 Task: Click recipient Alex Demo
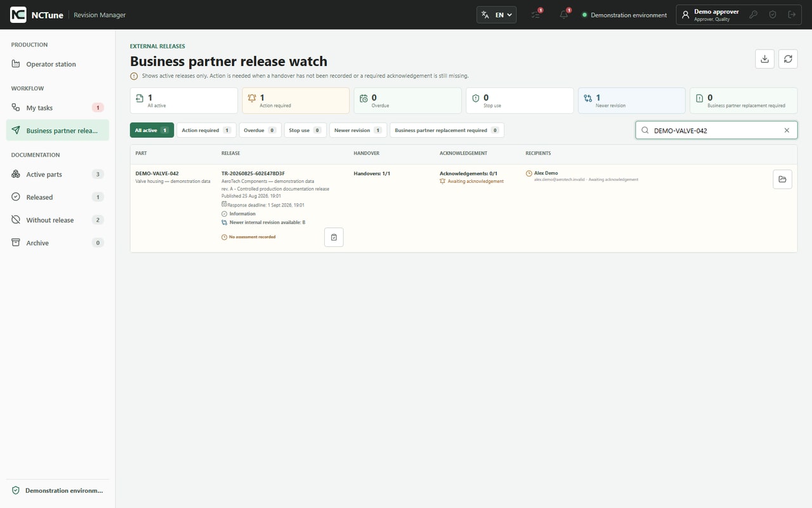tap(546, 173)
